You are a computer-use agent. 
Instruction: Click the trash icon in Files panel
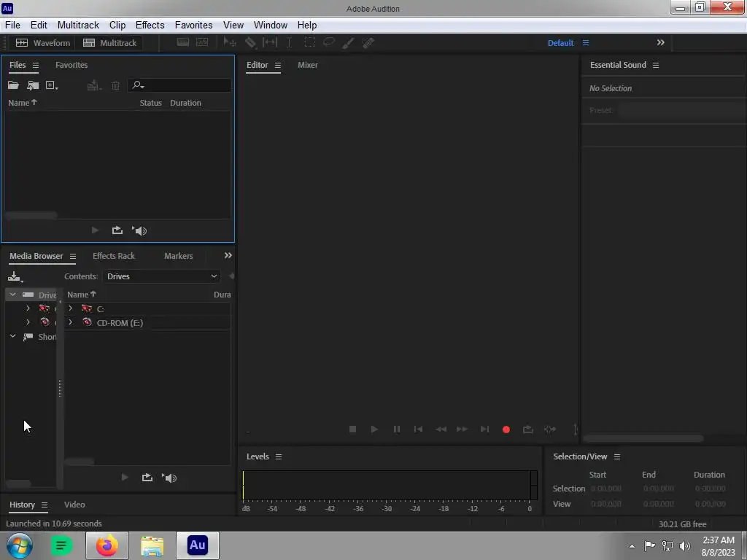(115, 85)
